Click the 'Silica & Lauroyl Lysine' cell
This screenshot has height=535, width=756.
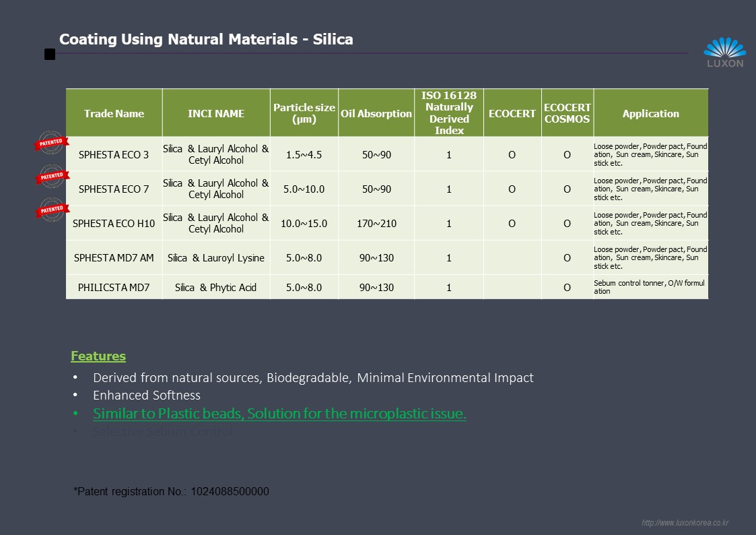pos(216,257)
